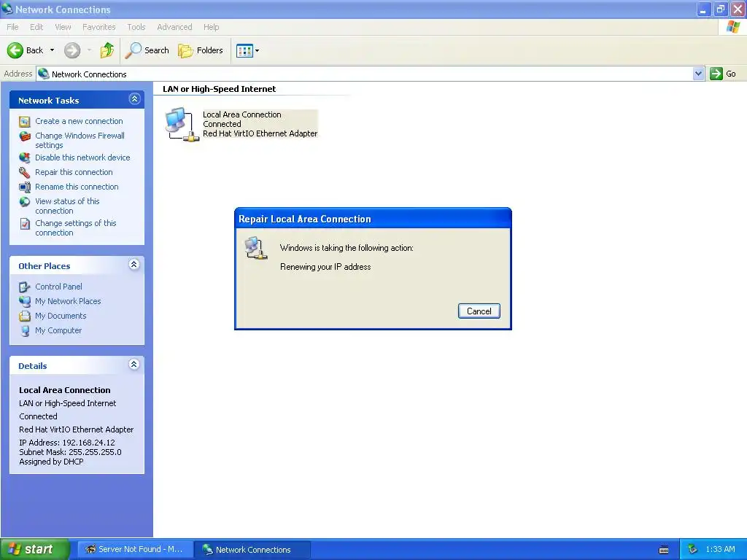Open the Advanced menu
This screenshot has width=747, height=560.
click(x=174, y=27)
